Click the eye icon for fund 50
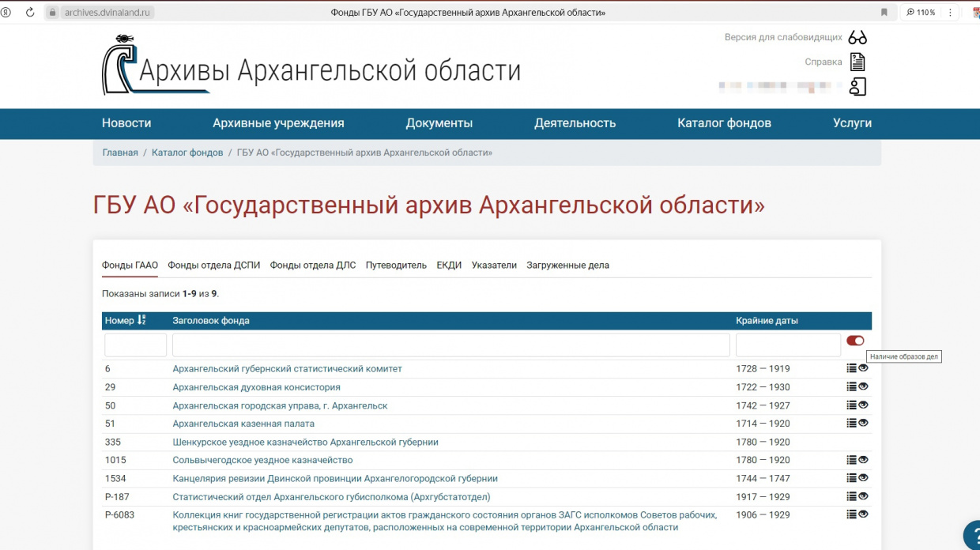 pos(863,405)
